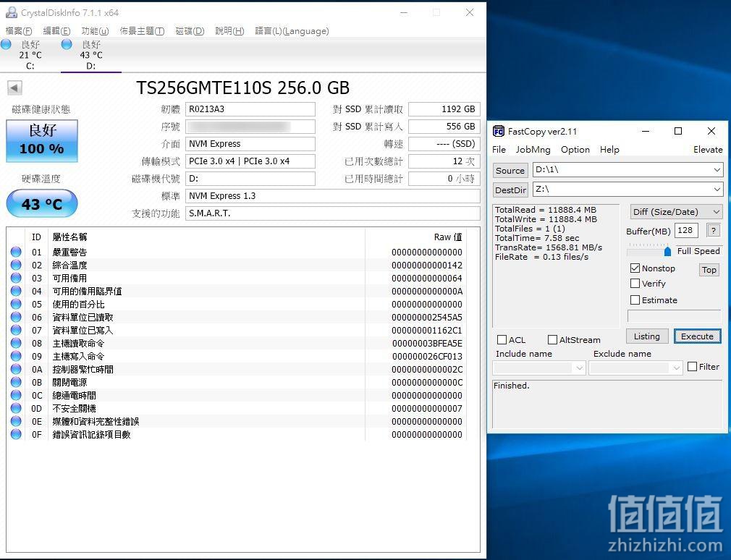Click status icon for attribute 0A 控制器繁忙時間
The height and width of the screenshot is (560, 731).
tap(16, 369)
